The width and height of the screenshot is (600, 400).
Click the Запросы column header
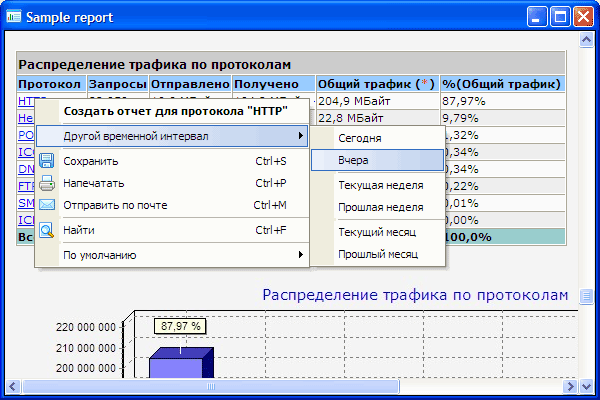[118, 84]
